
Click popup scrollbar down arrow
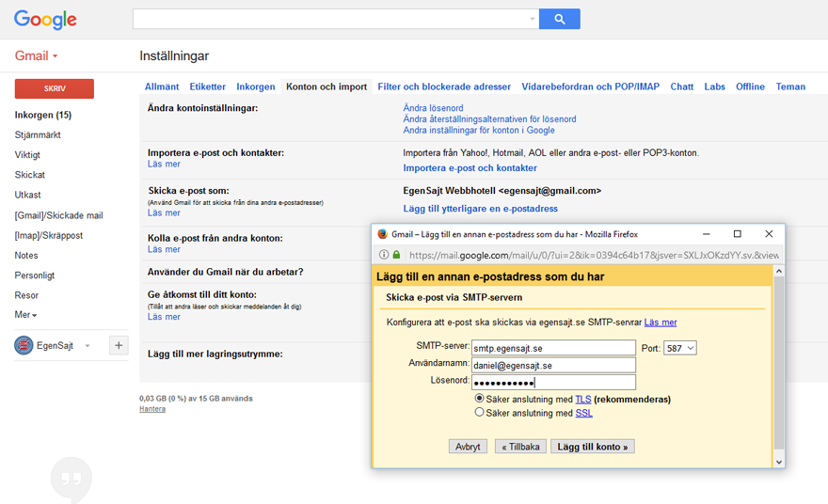[x=779, y=462]
